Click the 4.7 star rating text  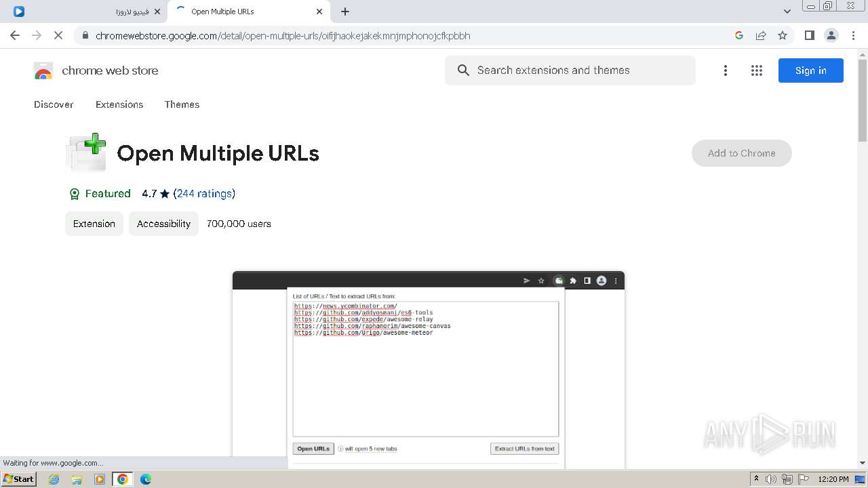155,193
